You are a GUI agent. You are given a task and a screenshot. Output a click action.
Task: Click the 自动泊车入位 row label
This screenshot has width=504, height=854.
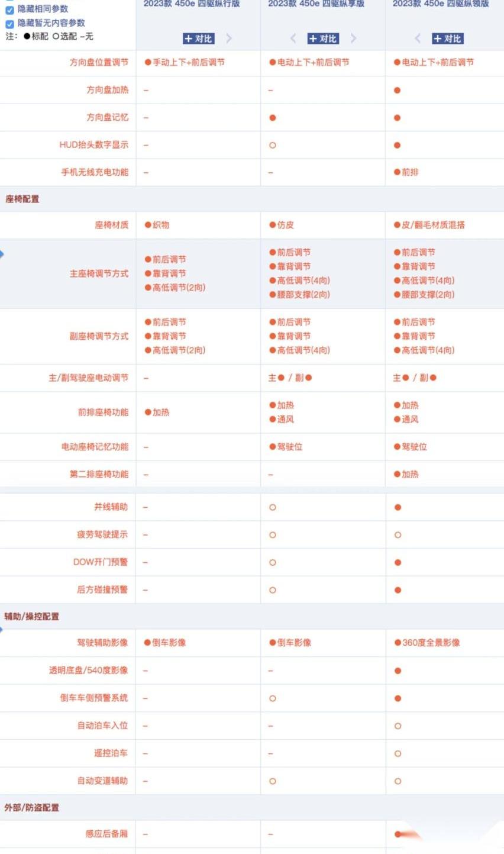tap(102, 726)
